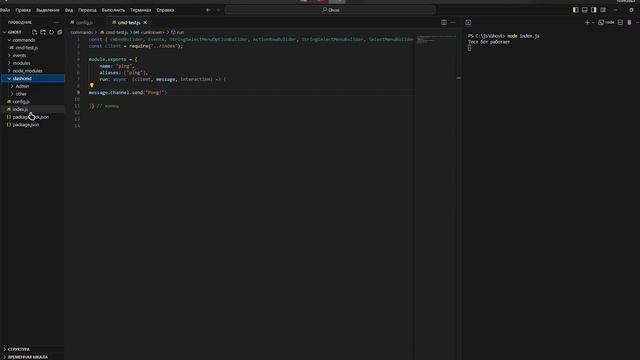Click the lightbulb quick-fix icon
The height and width of the screenshot is (360, 640).
[92, 85]
